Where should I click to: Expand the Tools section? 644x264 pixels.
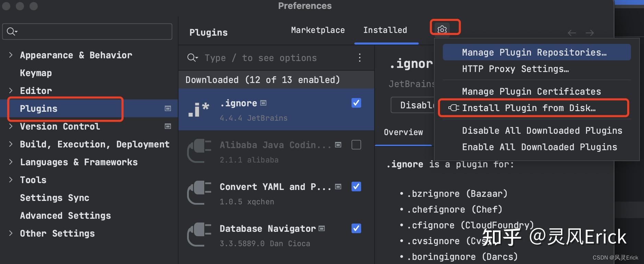(11, 180)
